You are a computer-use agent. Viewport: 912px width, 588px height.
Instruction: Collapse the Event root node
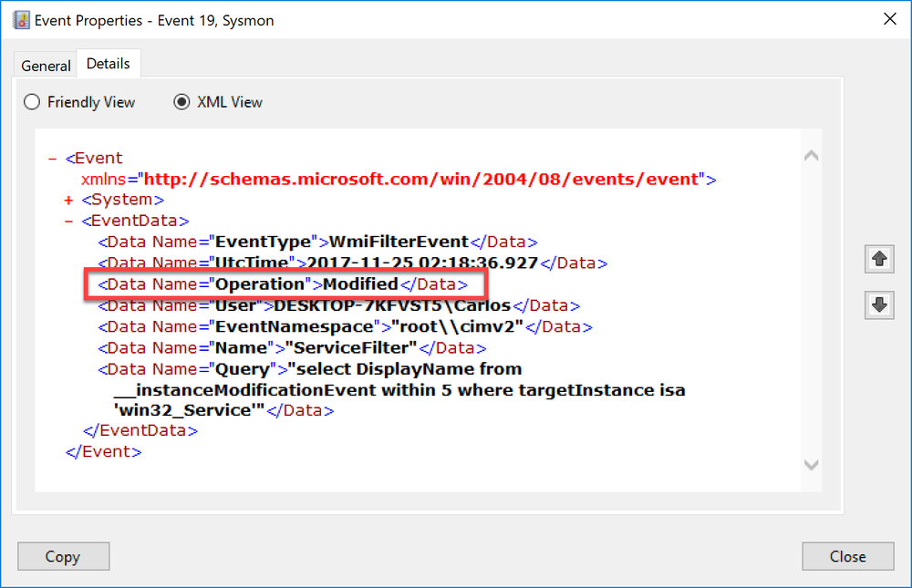(52, 159)
